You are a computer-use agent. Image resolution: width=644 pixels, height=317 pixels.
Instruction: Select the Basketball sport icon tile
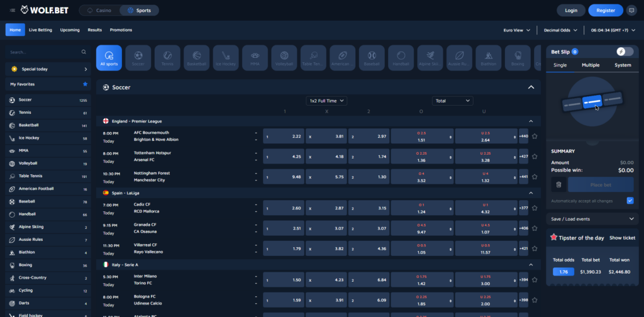point(197,58)
